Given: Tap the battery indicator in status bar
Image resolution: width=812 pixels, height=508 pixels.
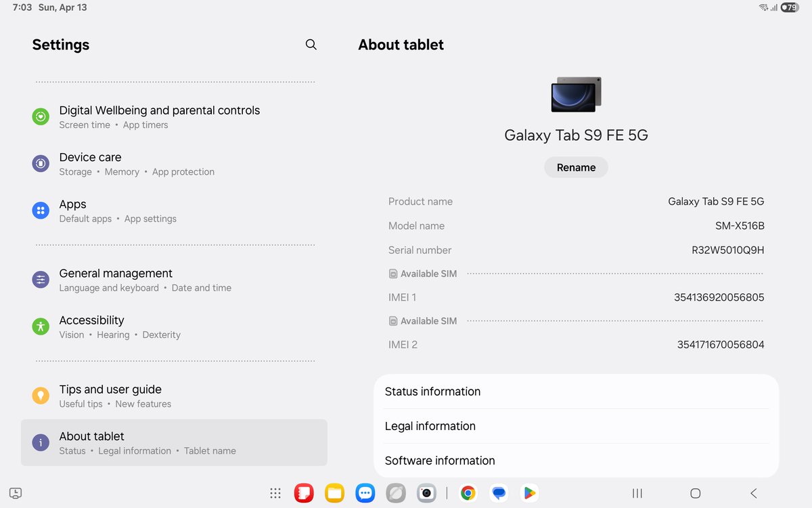Looking at the screenshot, I should coord(790,7).
